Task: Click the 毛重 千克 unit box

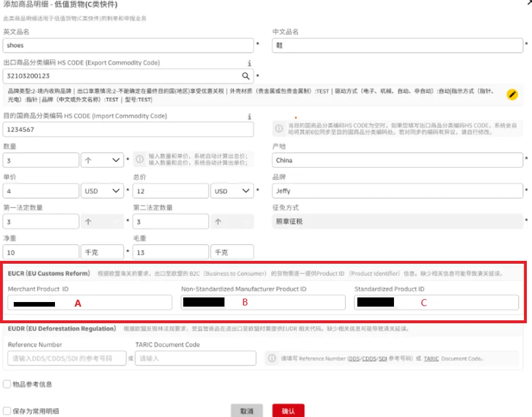Action: coord(232,252)
